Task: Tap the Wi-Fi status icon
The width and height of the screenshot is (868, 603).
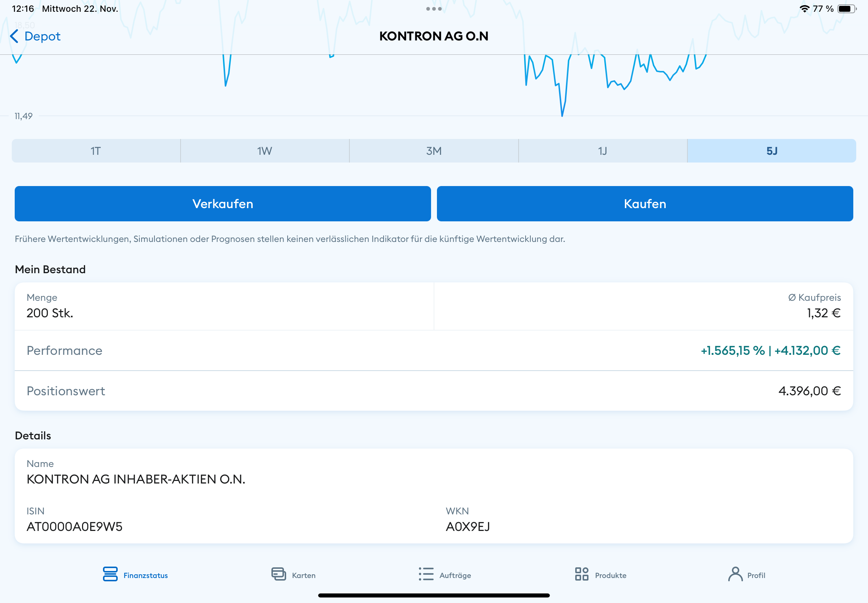Action: pyautogui.click(x=804, y=9)
